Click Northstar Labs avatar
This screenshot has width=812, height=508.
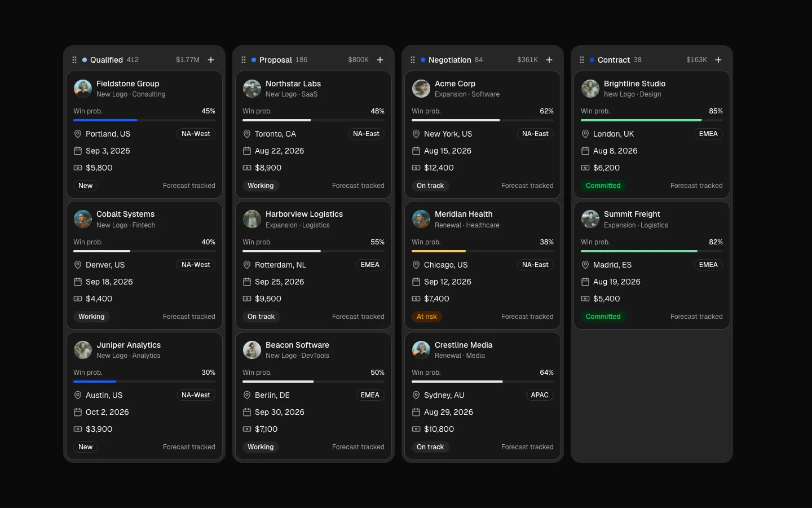252,89
